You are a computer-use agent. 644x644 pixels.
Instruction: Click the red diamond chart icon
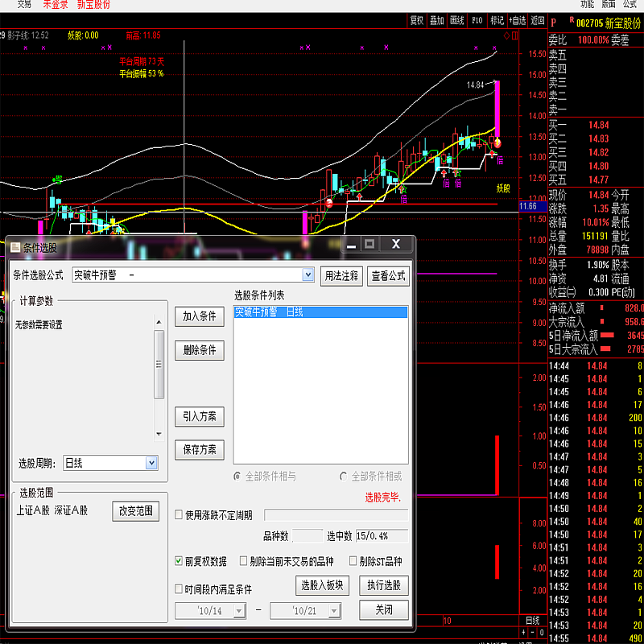click(x=506, y=36)
